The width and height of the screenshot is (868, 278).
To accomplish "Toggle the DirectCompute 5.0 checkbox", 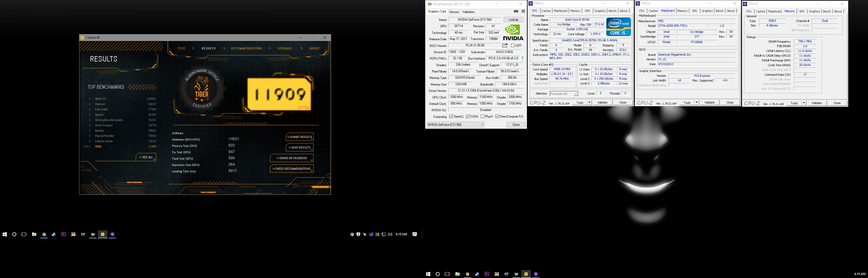I will [x=497, y=116].
